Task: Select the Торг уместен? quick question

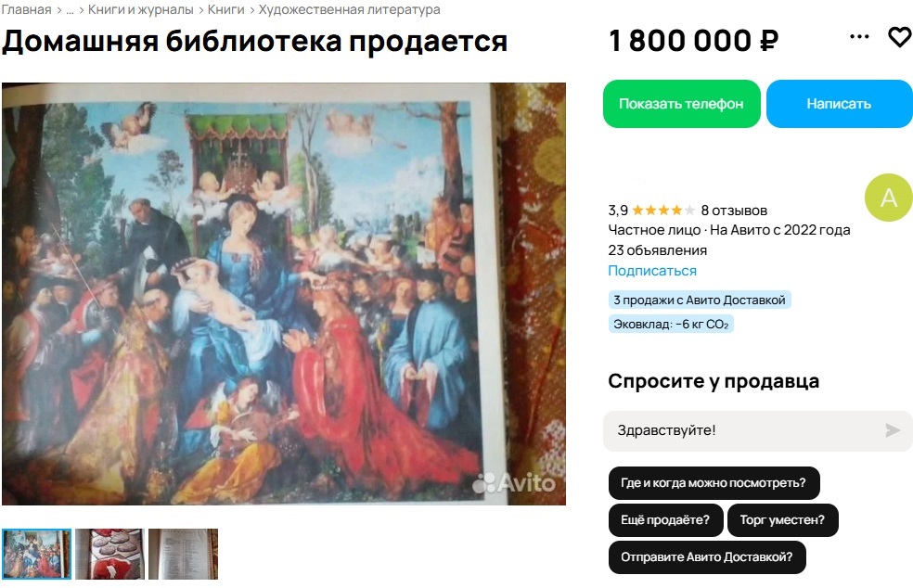Action: click(x=782, y=520)
